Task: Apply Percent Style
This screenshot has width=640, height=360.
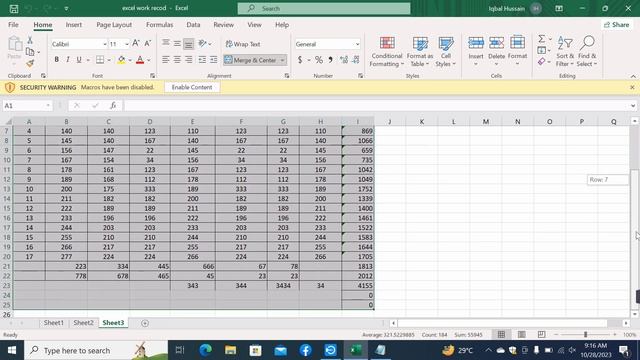Action: coord(319,60)
